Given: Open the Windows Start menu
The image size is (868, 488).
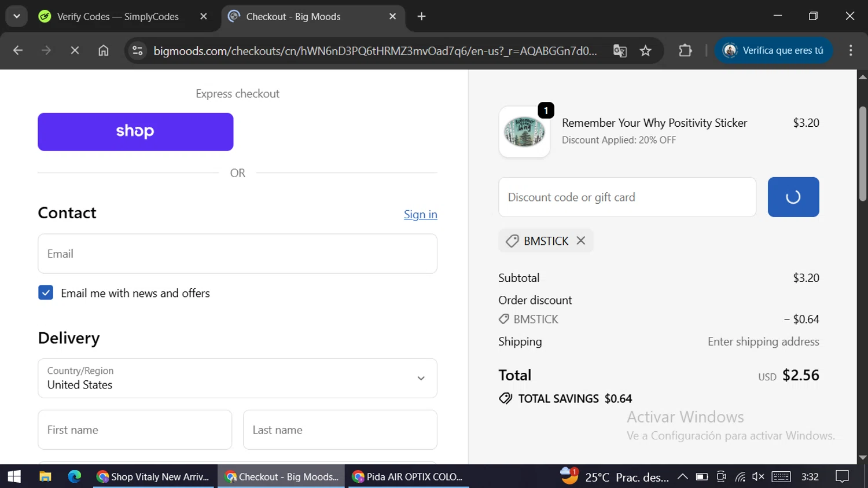Looking at the screenshot, I should 14,476.
